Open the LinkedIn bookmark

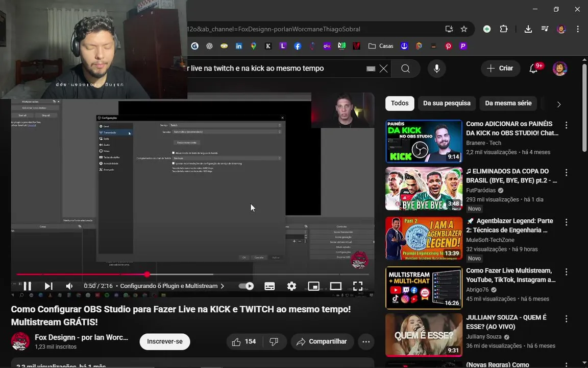coord(239,46)
